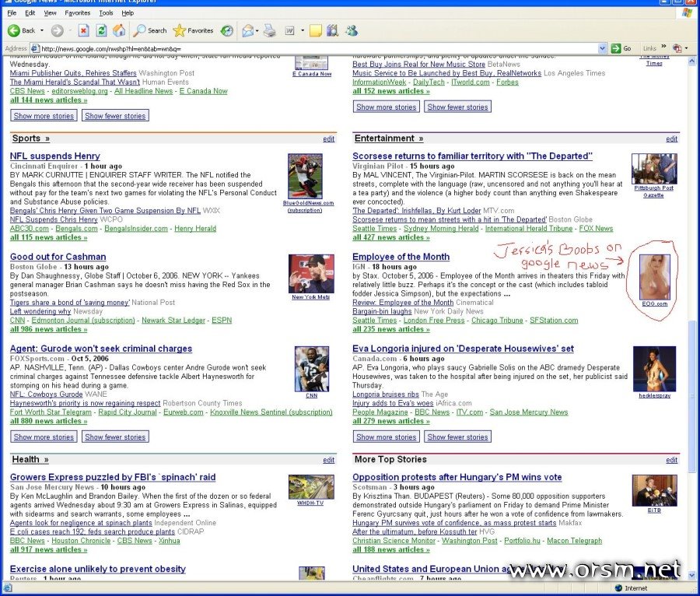The image size is (700, 596).
Task: Open the Entertainment section heading link
Action: [x=389, y=138]
